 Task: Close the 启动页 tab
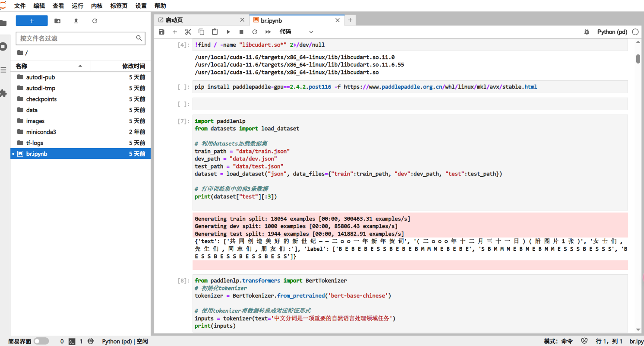pos(243,20)
